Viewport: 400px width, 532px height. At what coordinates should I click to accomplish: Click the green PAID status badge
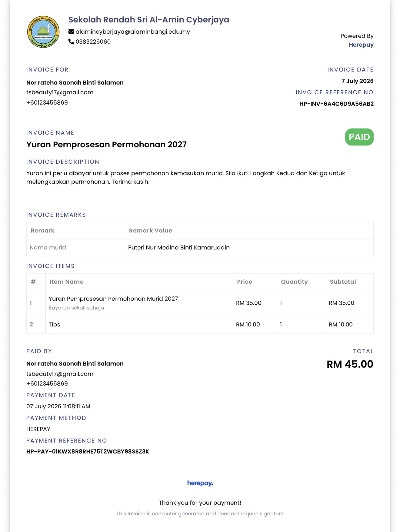[x=359, y=137]
